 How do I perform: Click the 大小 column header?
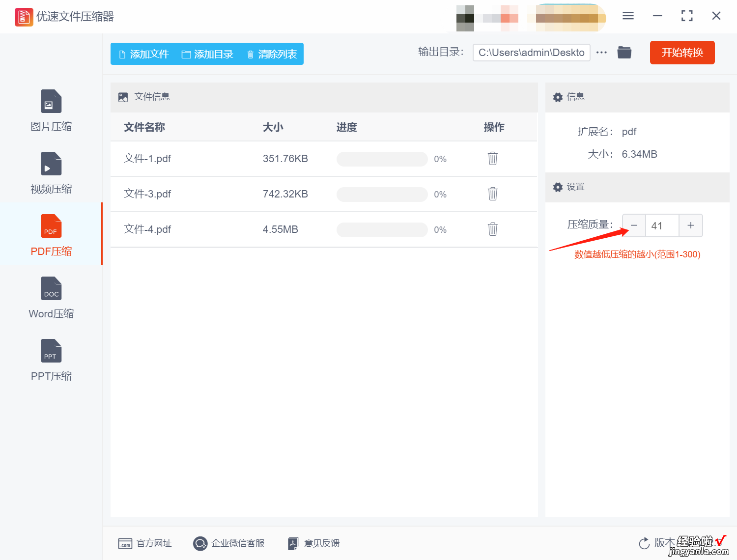pyautogui.click(x=273, y=127)
